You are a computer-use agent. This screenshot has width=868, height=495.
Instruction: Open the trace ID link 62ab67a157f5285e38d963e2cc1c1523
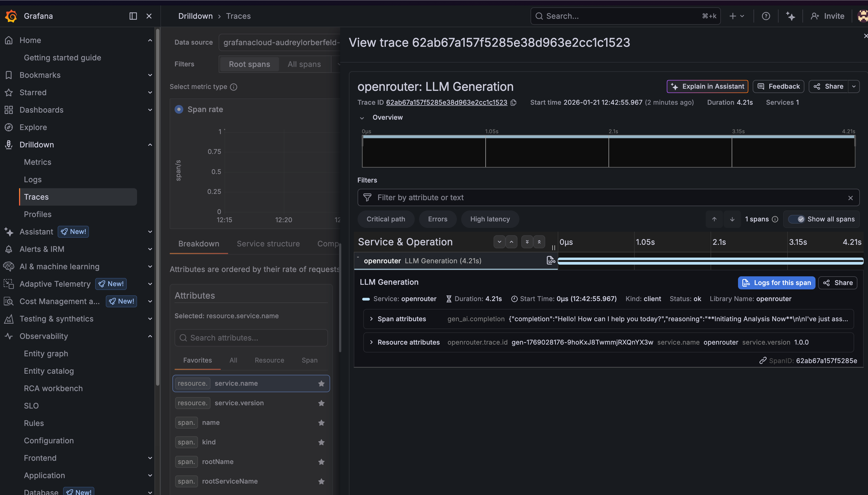point(446,102)
